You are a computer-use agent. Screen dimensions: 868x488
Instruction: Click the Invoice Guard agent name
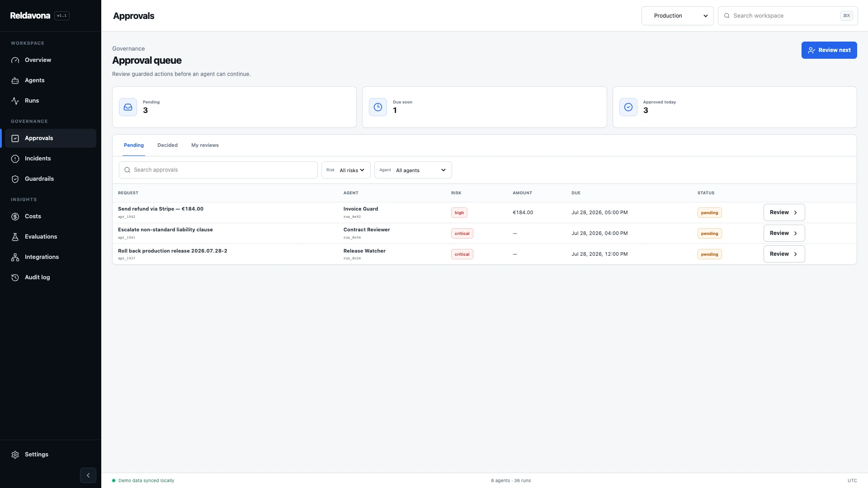(x=361, y=209)
